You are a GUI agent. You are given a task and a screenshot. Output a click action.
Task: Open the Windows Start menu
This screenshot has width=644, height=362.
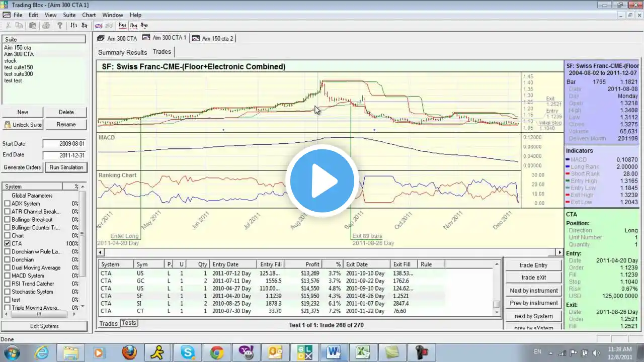(12, 352)
